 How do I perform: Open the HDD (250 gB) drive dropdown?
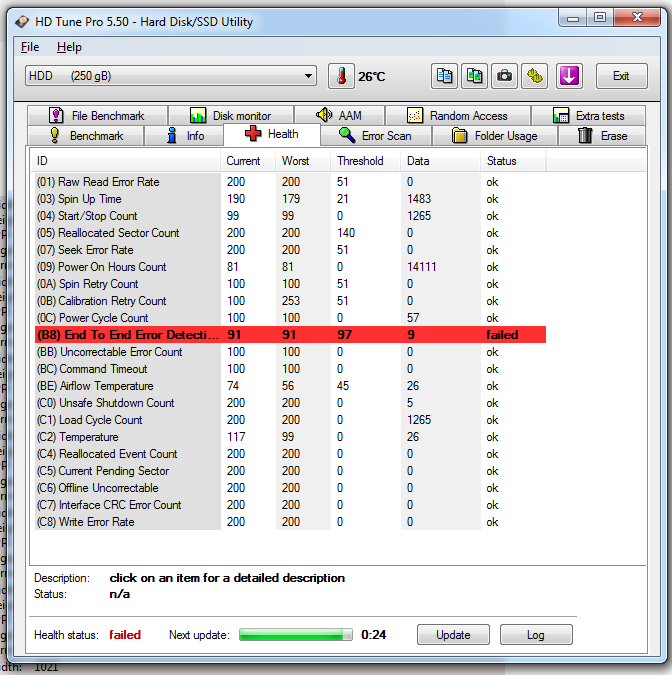pos(171,76)
